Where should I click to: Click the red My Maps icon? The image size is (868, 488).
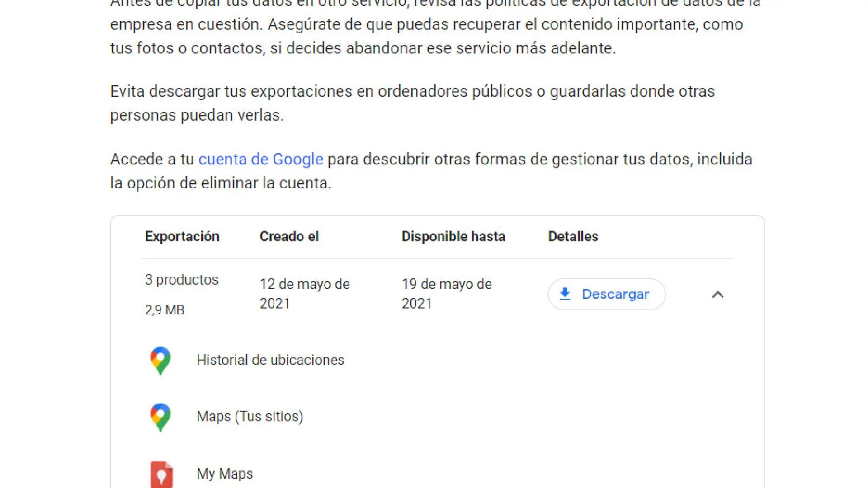161,474
